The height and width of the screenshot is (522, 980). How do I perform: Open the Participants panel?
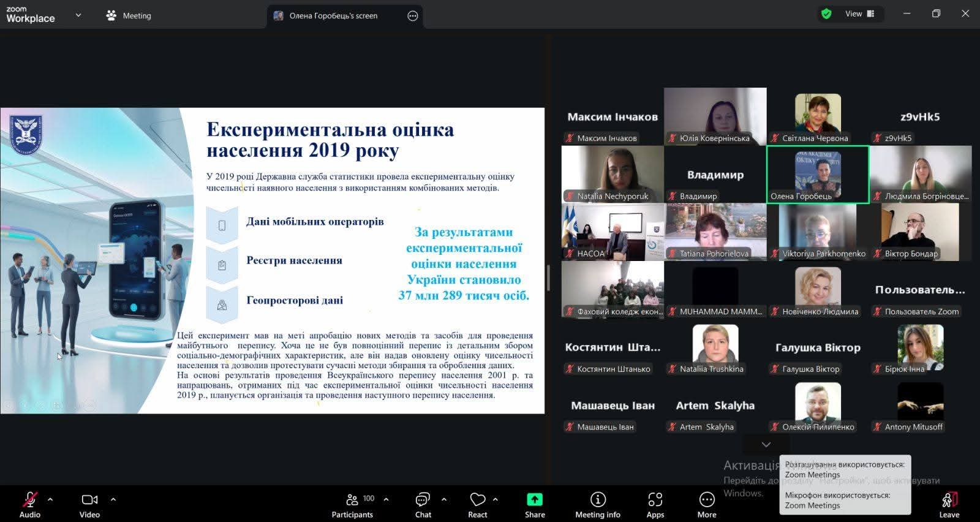tap(352, 505)
